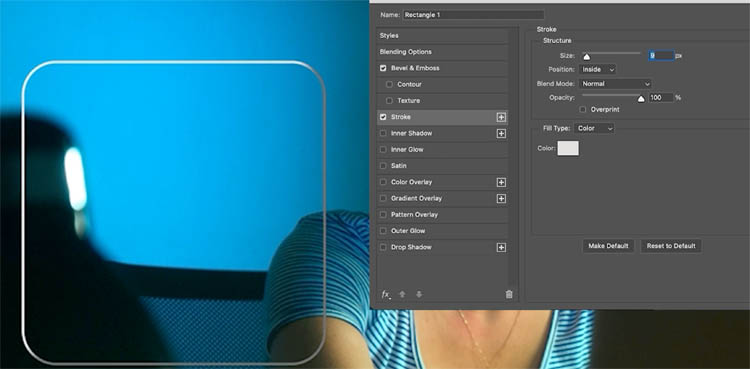Click the Size slider handle
Image resolution: width=750 pixels, height=369 pixels.
(586, 57)
